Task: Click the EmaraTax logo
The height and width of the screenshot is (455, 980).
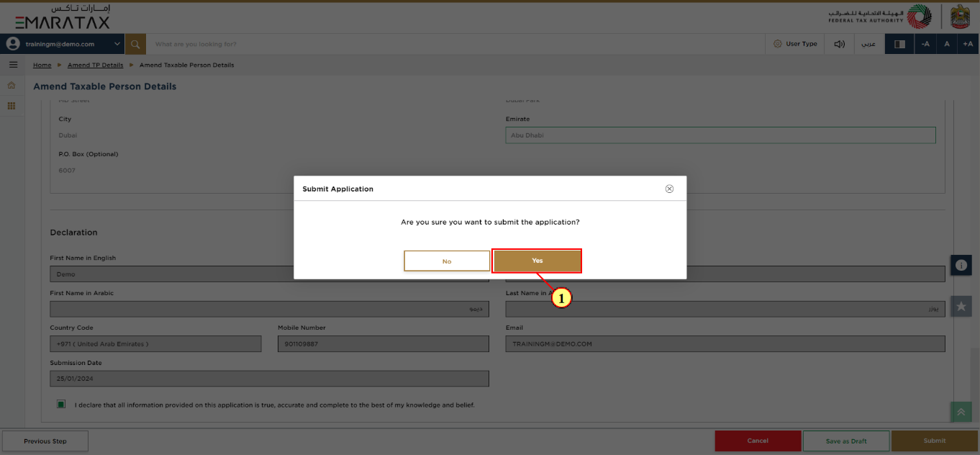Action: click(63, 17)
